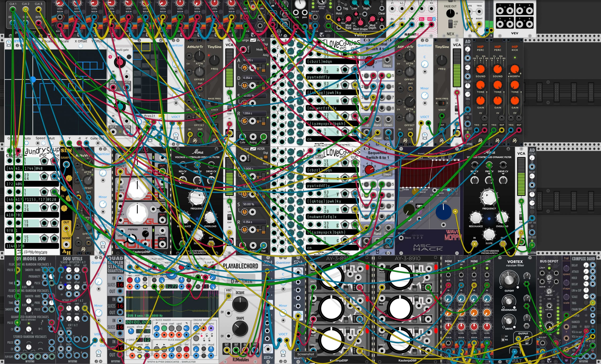Click the PlayableChord OCTAVE knob
This screenshot has height=364, width=601.
(240, 304)
